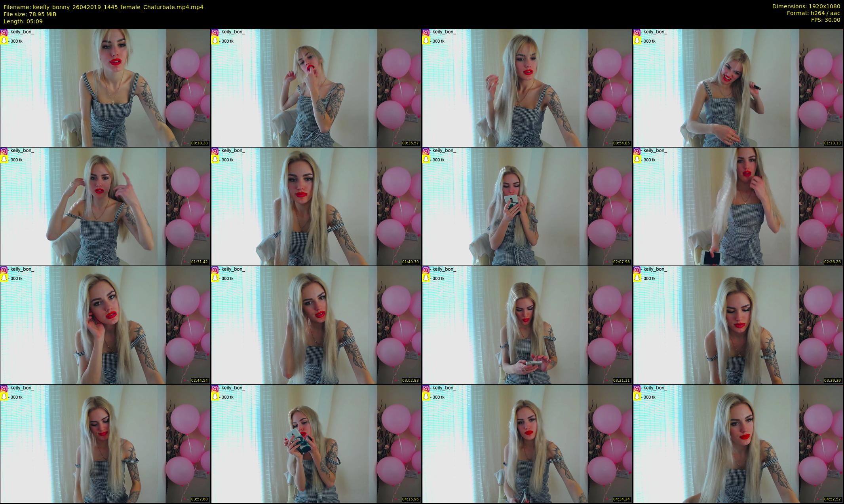Click Instagram icon in the 03:39.39 frame
This screenshot has width=844, height=504.
coord(637,270)
